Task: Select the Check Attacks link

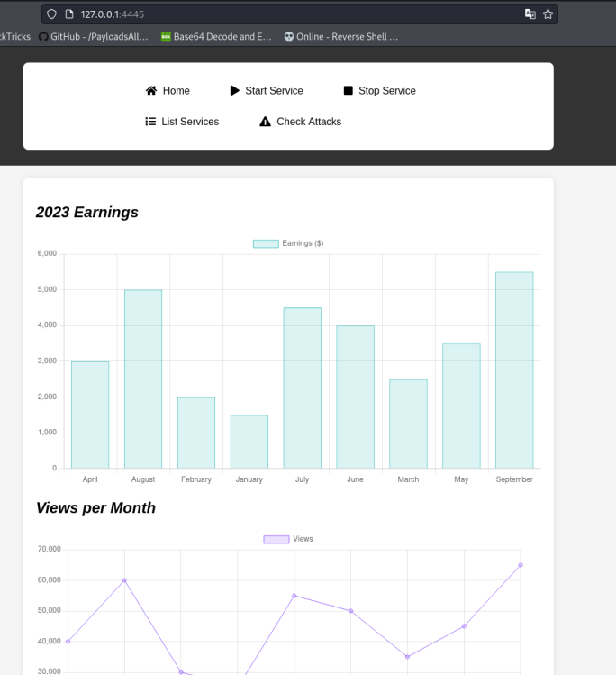Action: (309, 122)
